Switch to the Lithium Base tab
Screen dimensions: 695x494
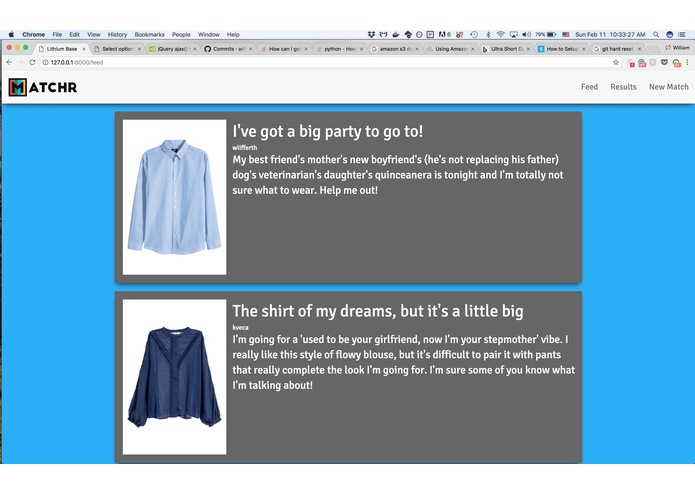(62, 49)
